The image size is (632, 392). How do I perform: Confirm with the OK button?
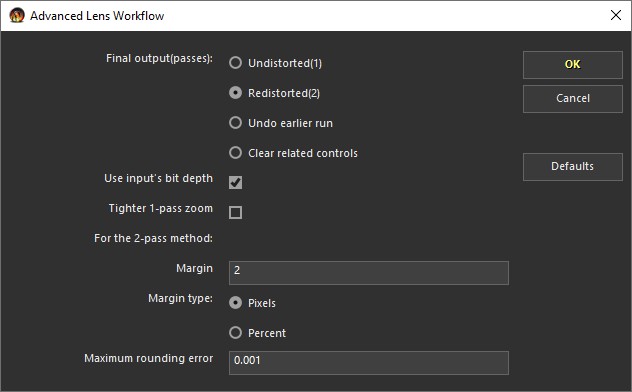(573, 64)
